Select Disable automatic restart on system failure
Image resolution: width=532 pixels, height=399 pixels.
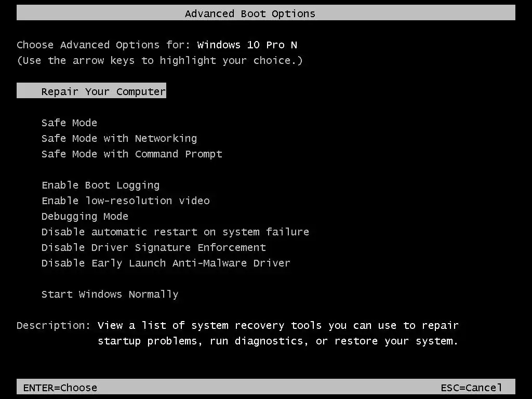(175, 232)
